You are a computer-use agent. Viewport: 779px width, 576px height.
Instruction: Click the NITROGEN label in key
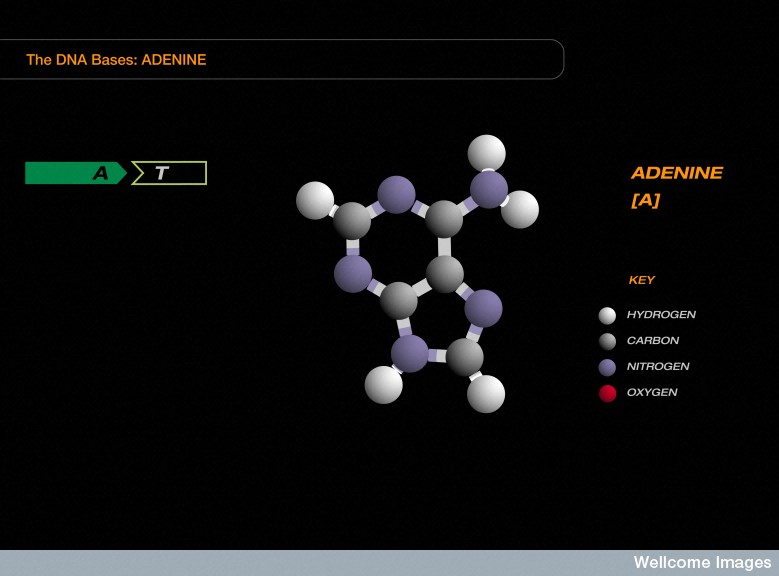[x=658, y=366]
